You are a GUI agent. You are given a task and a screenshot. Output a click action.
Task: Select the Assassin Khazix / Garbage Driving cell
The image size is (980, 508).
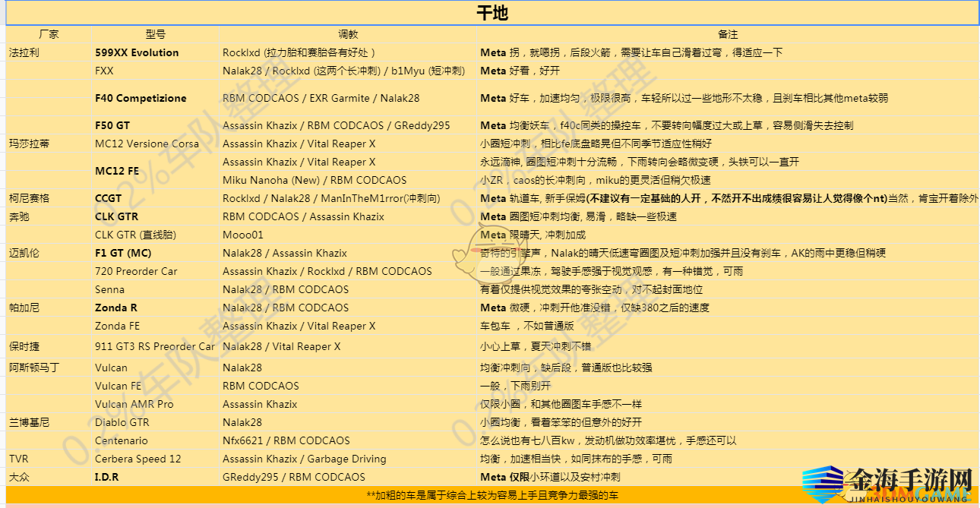[x=348, y=459]
